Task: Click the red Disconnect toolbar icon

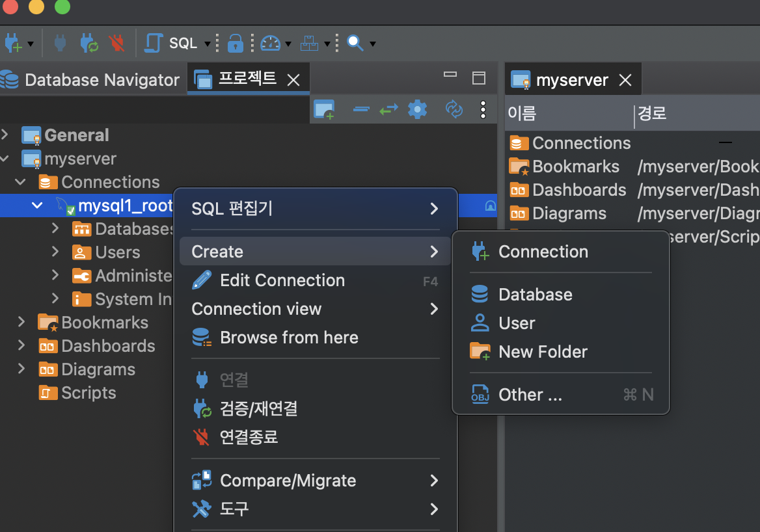Action: (117, 43)
